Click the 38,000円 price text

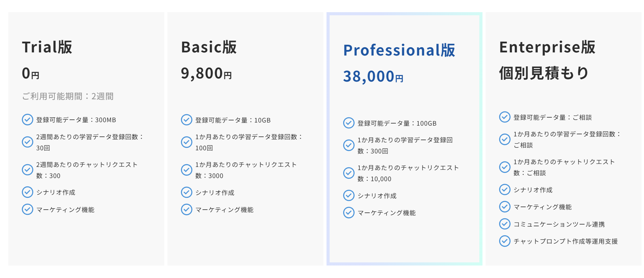coord(373,76)
